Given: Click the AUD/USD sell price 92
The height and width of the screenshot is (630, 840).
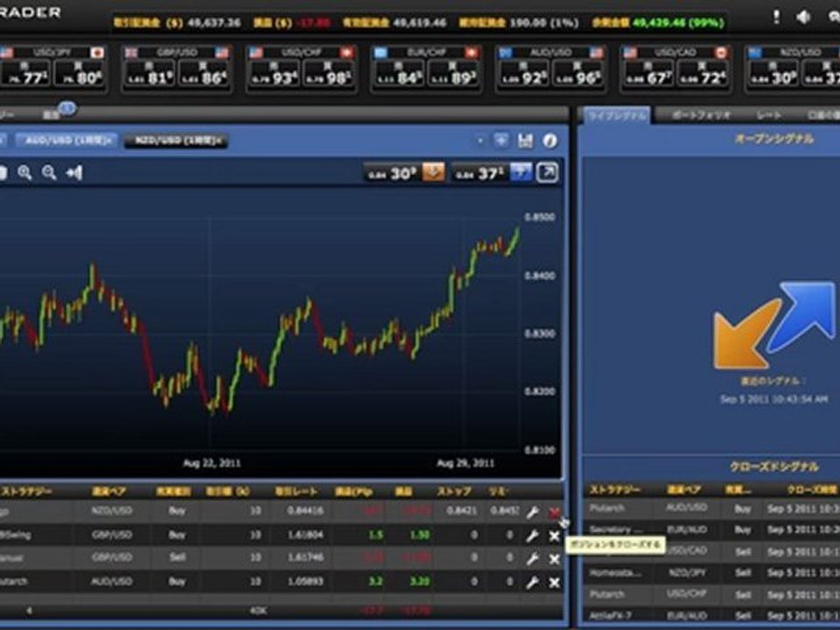Looking at the screenshot, I should [523, 73].
